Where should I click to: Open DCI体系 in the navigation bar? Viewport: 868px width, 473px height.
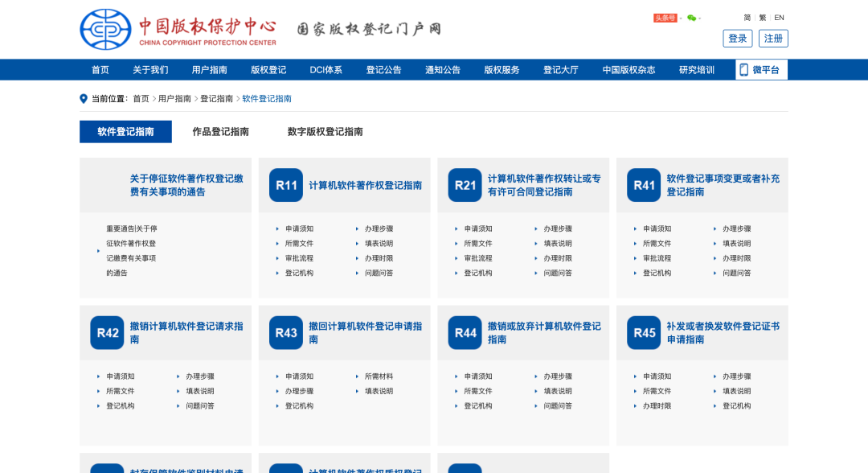(326, 70)
